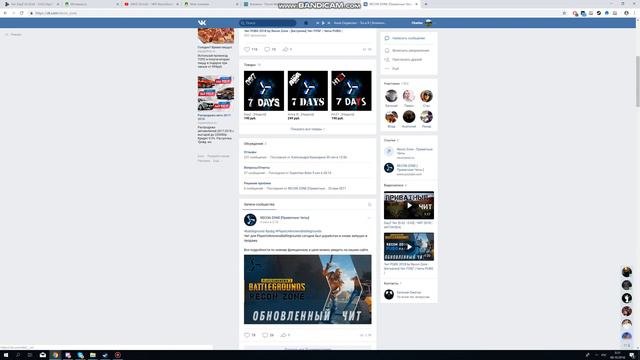Click the browser address bar
Screen dimensions: 640x360
click(x=294, y=13)
